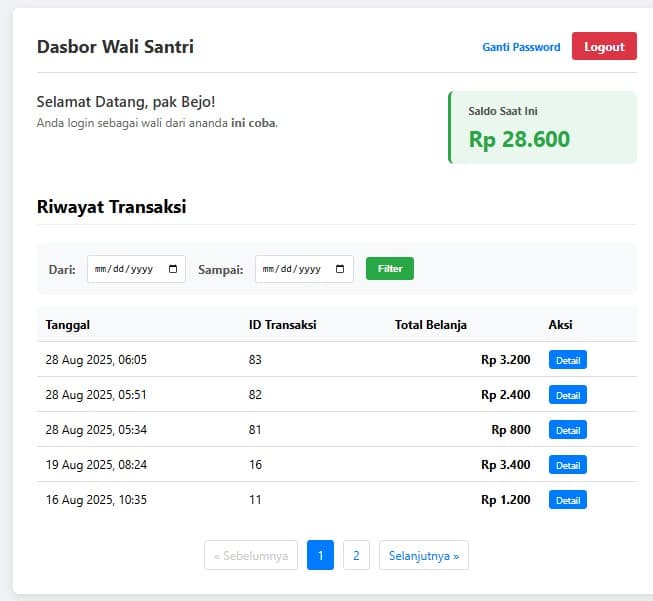Apply the green Filter button
The image size is (653, 601).
pos(390,269)
